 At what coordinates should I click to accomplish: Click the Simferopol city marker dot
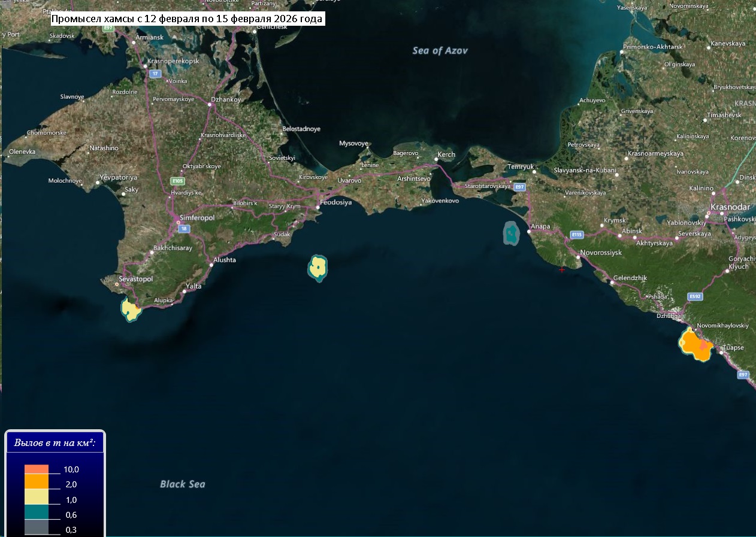[178, 223]
